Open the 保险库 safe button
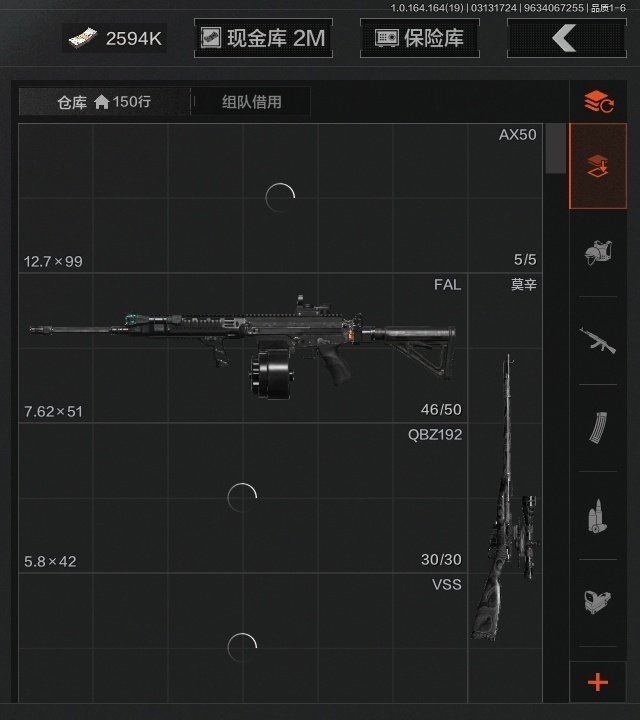 tap(420, 38)
